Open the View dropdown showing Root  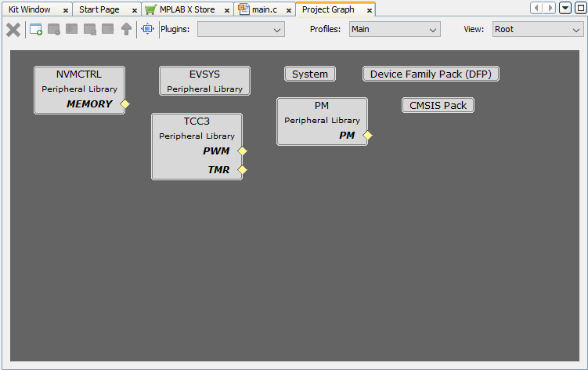click(538, 29)
